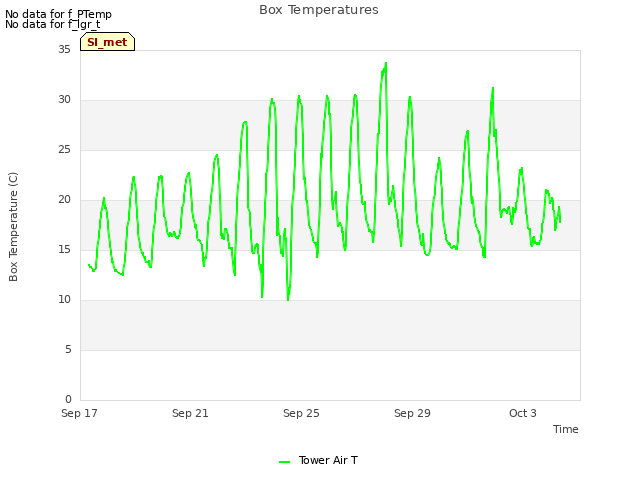Click the 15 y-axis tick label
The image size is (640, 480).
point(64,249)
